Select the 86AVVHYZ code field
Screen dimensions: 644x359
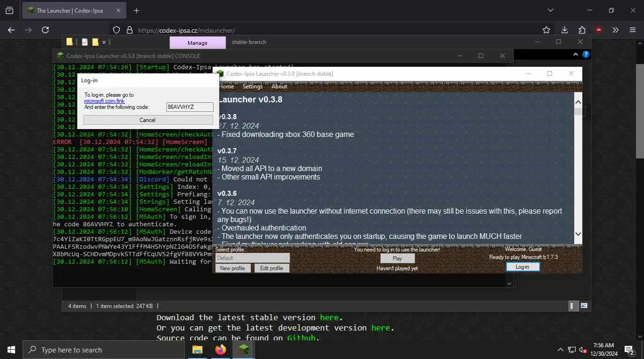click(x=190, y=107)
